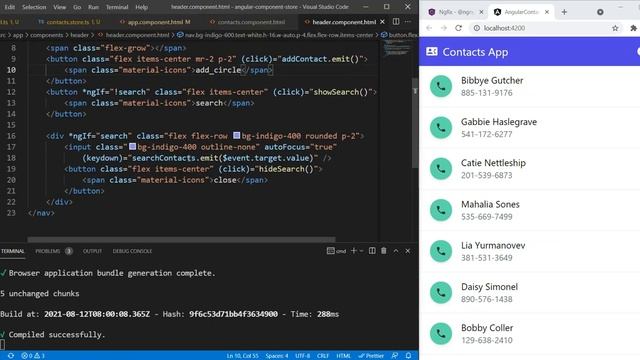The image size is (640, 360).
Task: Click the Prettier status bar item
Action: pos(371,356)
